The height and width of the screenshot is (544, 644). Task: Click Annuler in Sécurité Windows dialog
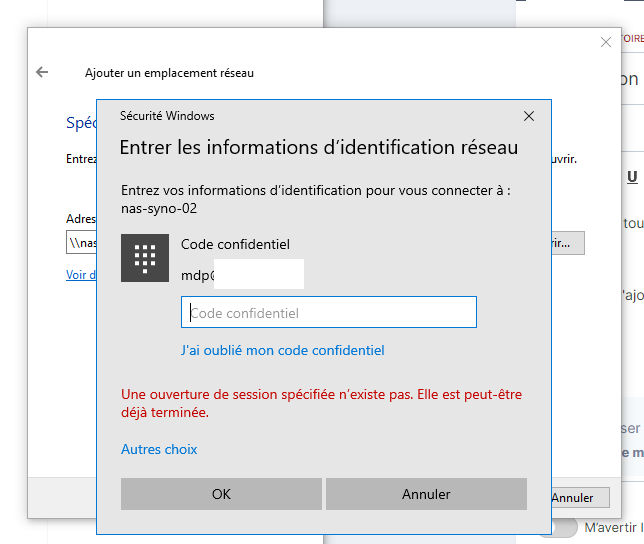pyautogui.click(x=426, y=494)
